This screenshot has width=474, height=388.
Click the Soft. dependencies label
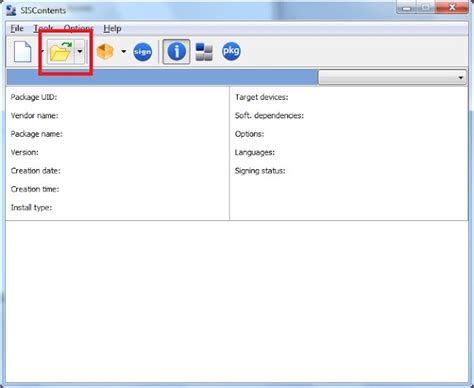click(x=269, y=115)
